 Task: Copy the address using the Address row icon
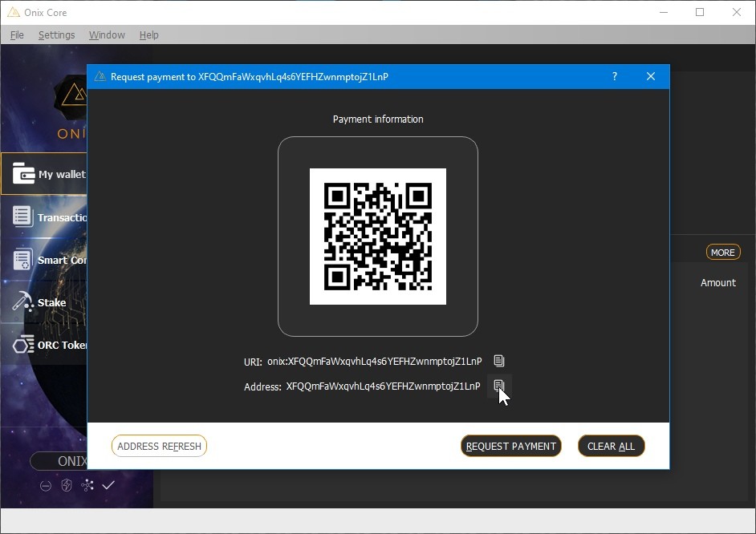(499, 386)
